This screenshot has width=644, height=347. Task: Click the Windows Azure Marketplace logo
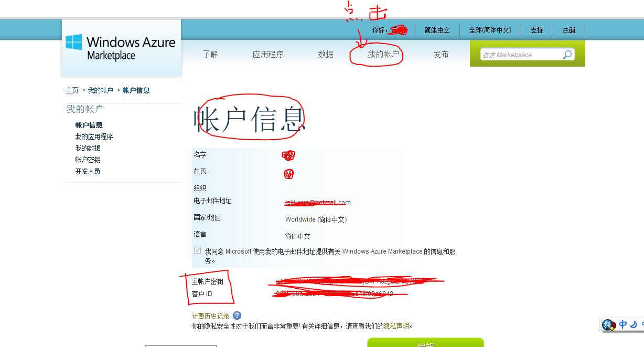click(x=121, y=47)
